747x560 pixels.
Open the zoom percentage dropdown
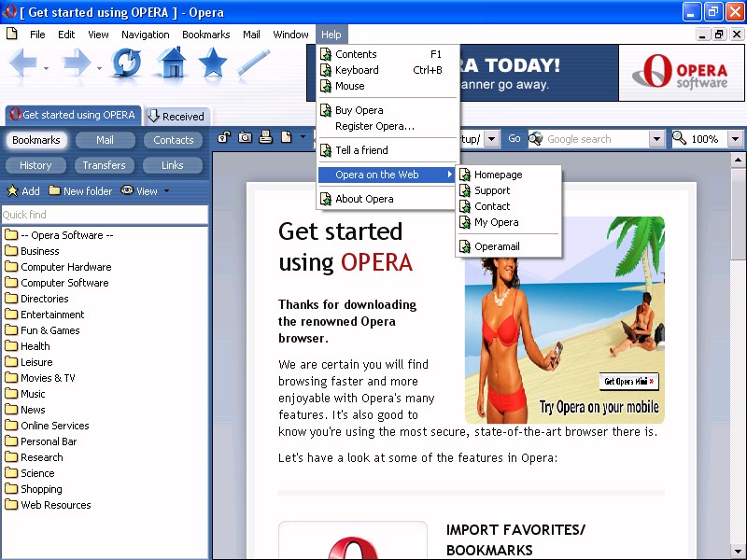tap(735, 139)
